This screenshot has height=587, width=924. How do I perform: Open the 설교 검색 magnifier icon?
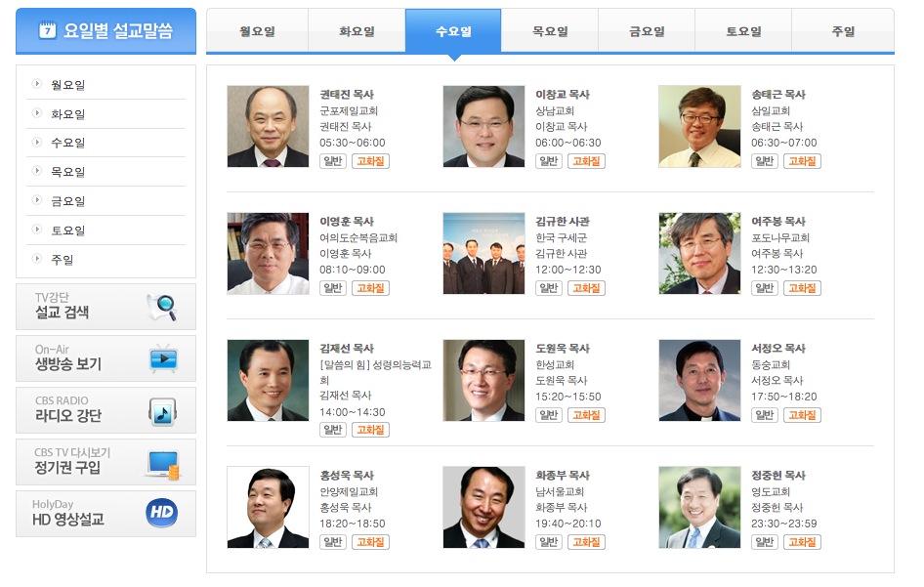(x=163, y=307)
